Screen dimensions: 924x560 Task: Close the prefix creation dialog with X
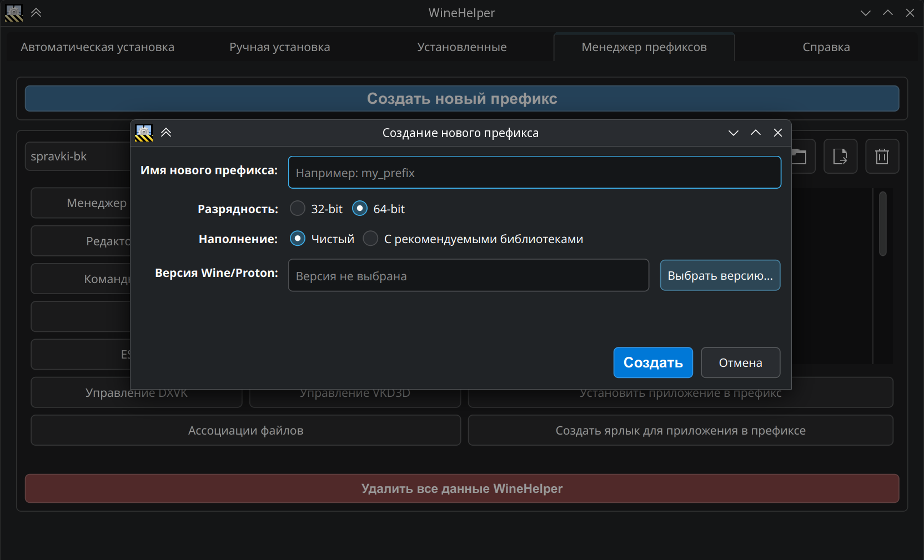click(777, 133)
